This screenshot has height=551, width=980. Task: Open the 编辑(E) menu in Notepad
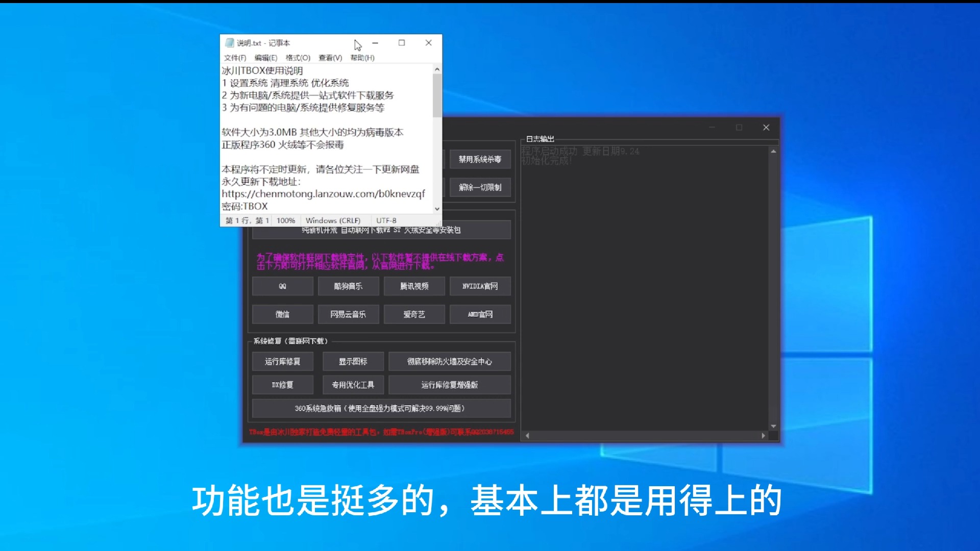coord(265,58)
